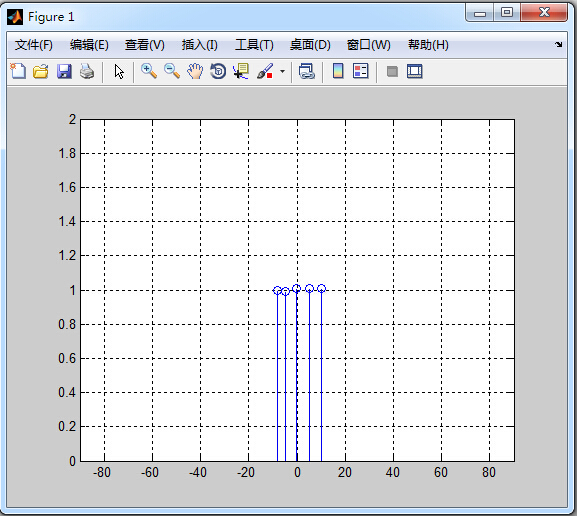Insert a colorbar using the toolbar icon

coord(338,71)
